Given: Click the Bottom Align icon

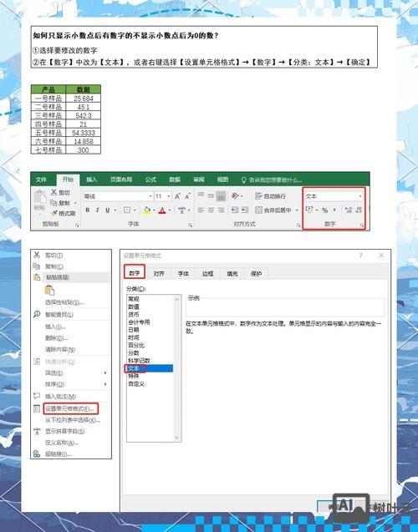Looking at the screenshot, I should click(x=221, y=195).
